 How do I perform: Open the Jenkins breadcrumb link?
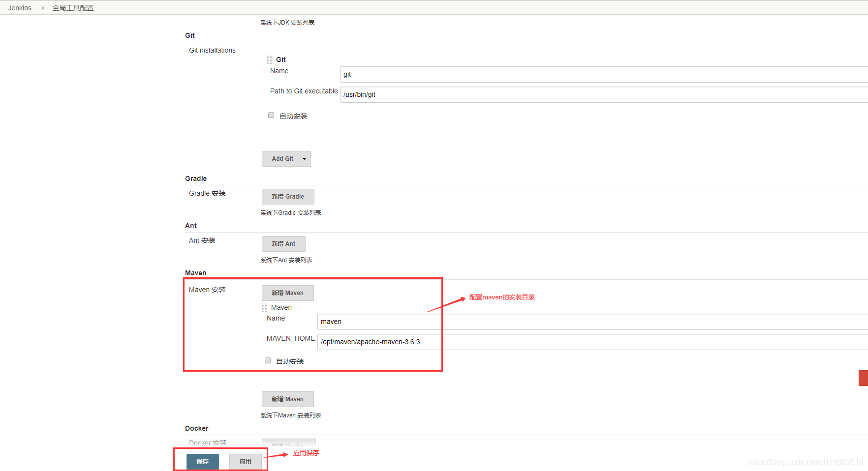click(x=20, y=8)
